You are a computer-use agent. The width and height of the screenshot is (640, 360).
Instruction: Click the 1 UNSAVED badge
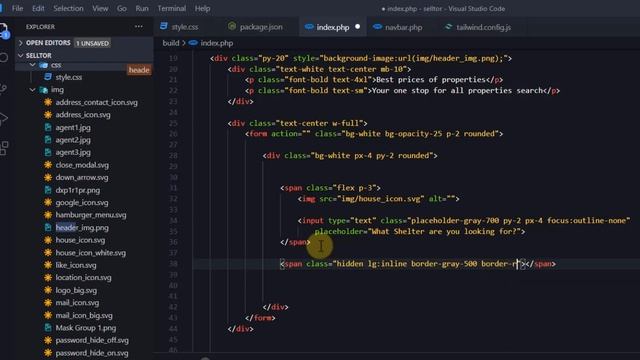coord(92,43)
